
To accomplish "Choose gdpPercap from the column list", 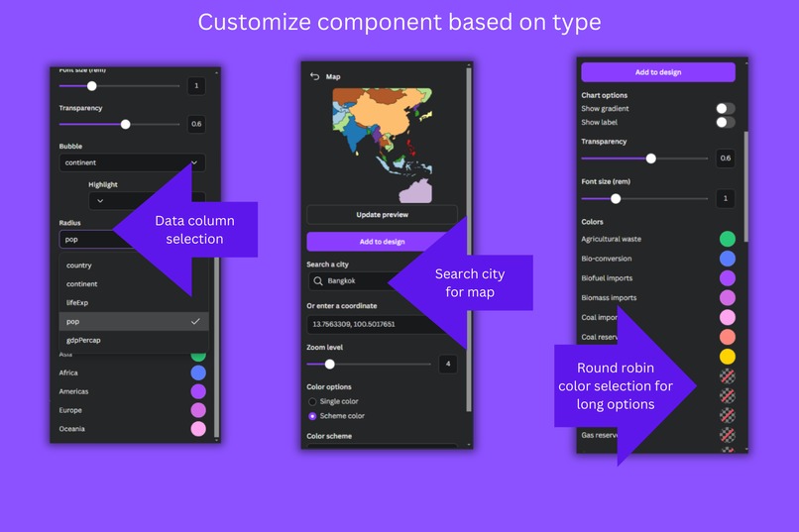I will tap(134, 340).
